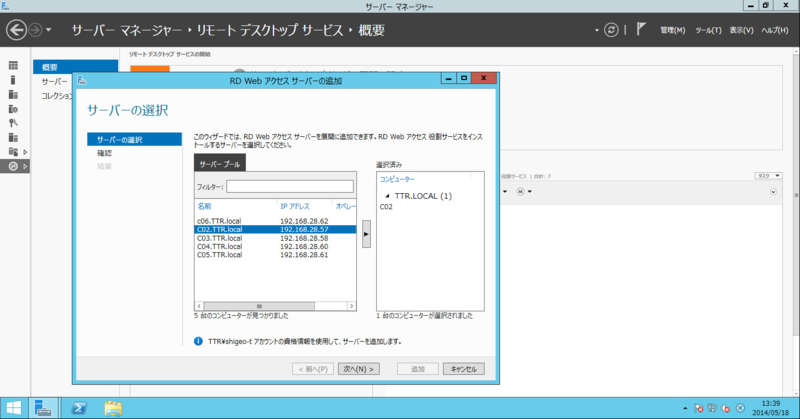The width and height of the screenshot is (800, 419).
Task: Open the 表示(V) menu
Action: 741,31
